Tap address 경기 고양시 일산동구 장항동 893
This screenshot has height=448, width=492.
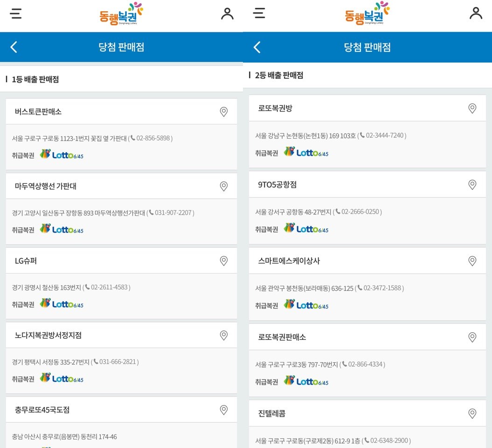point(53,213)
